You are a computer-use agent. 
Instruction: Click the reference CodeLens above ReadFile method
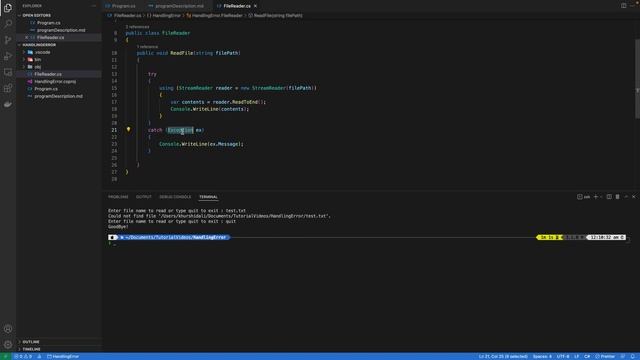click(x=147, y=47)
